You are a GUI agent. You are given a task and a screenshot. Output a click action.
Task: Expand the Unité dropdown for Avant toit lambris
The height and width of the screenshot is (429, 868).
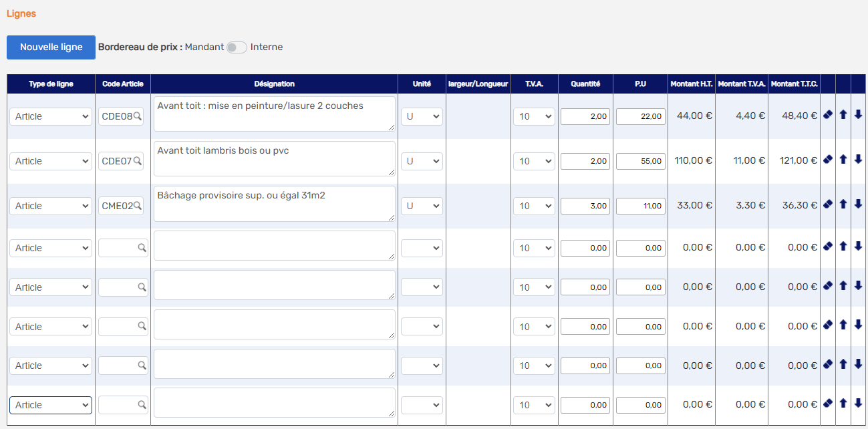pos(422,161)
